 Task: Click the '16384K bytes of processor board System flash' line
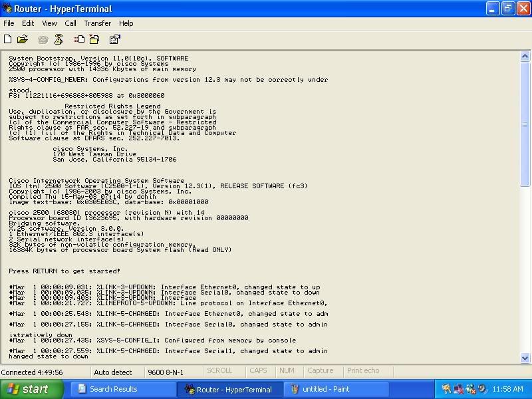coord(120,250)
